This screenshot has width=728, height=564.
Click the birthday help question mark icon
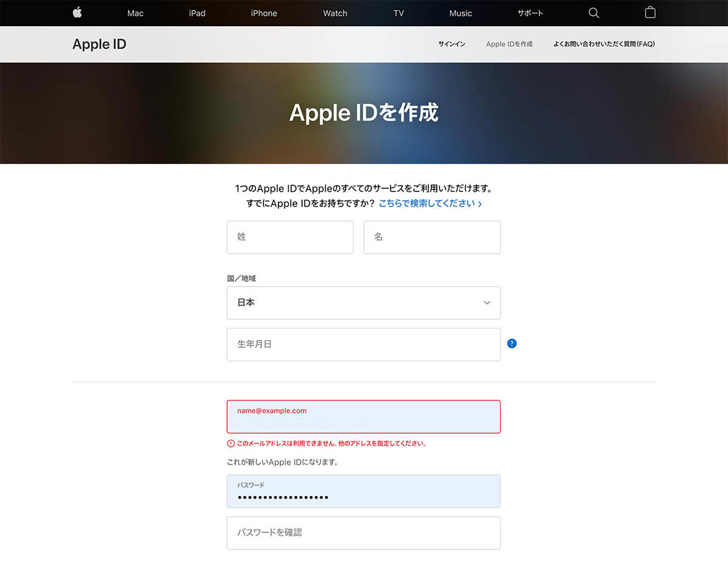pos(511,344)
